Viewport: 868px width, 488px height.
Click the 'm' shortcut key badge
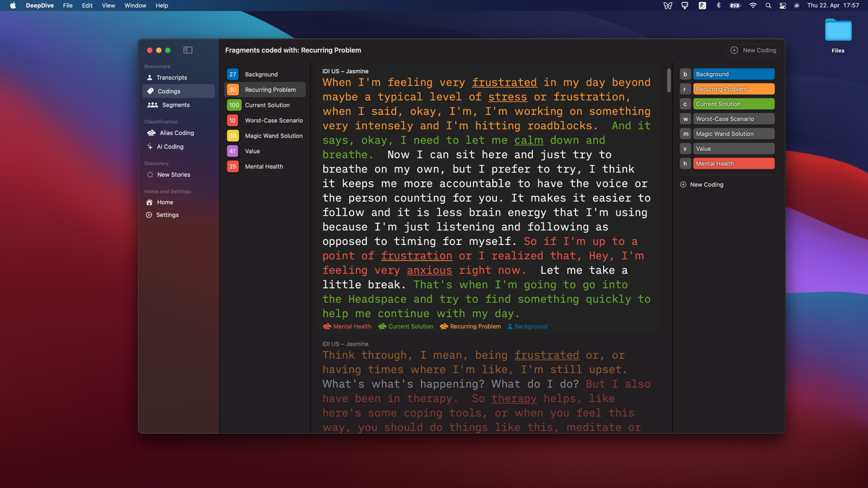click(x=685, y=133)
